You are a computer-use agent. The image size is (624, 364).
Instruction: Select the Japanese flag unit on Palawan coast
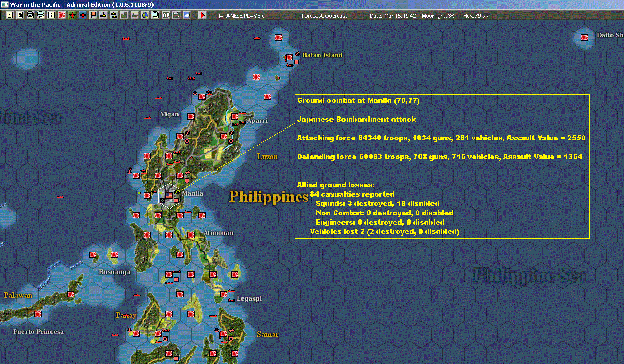[71, 294]
